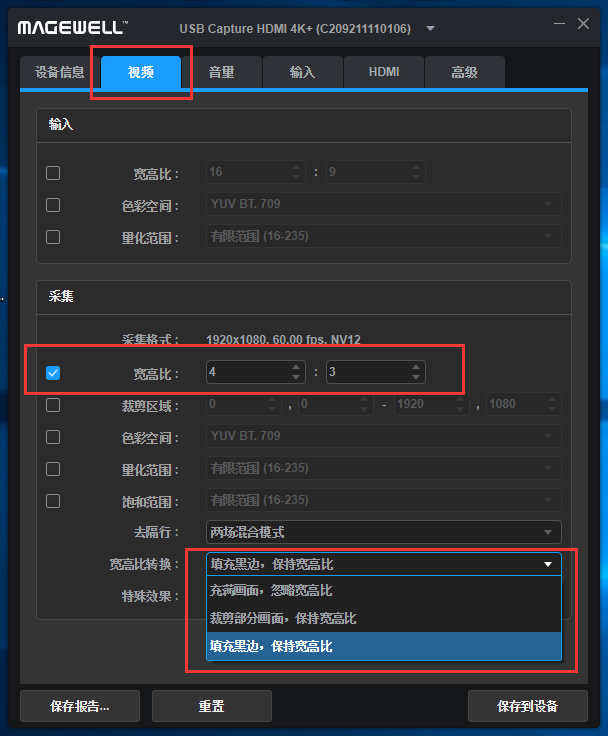Click the MAGEWELL logo

(73, 28)
